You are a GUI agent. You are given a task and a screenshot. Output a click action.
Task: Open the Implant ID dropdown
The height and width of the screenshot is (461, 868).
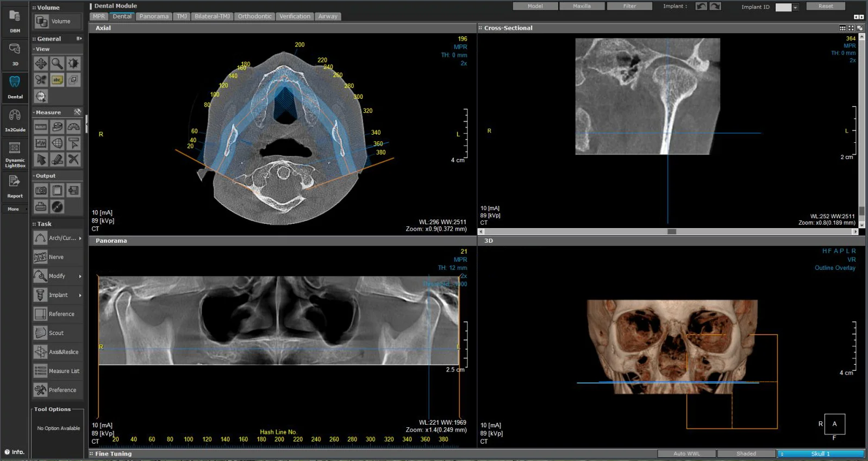click(795, 8)
